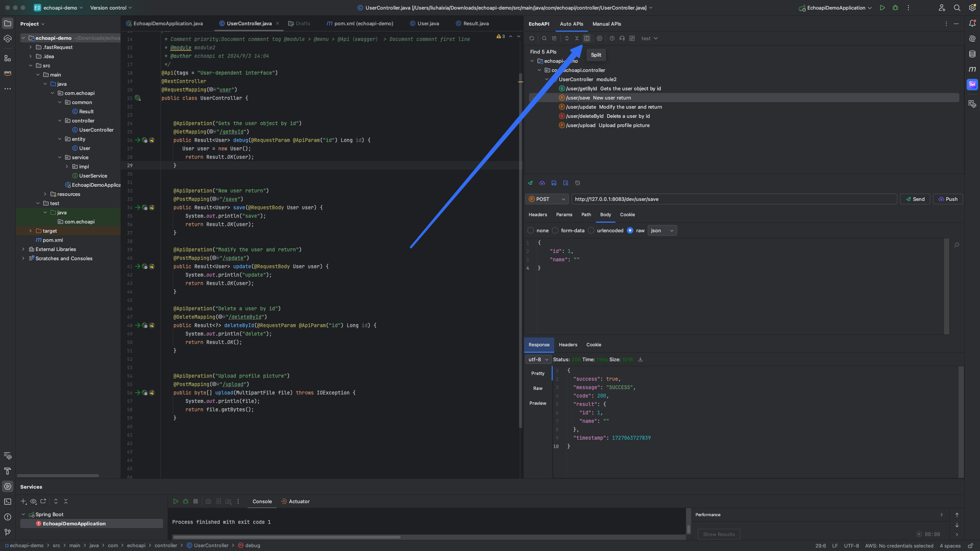Image resolution: width=980 pixels, height=551 pixels.
Task: Open environment sliders config icon
Action: [632, 38]
